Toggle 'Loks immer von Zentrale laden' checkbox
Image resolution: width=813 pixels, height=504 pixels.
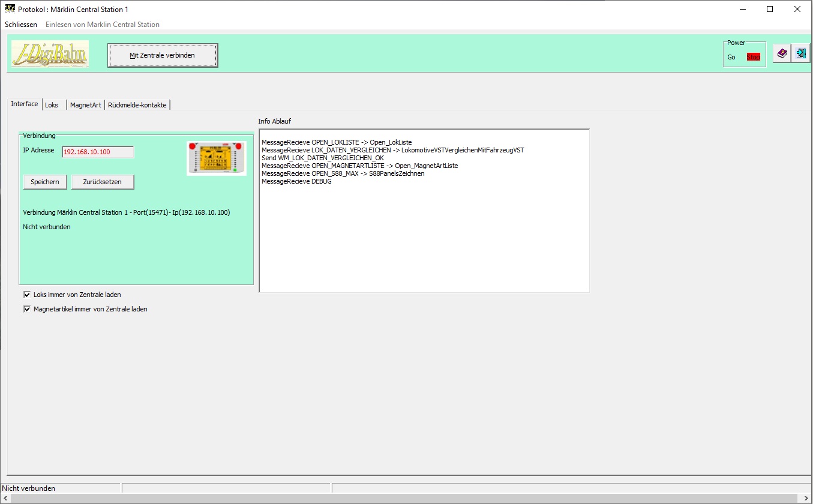click(27, 295)
